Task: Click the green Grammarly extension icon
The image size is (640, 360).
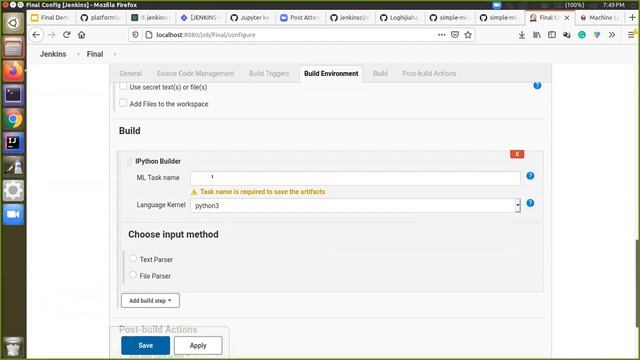Action: (x=582, y=35)
